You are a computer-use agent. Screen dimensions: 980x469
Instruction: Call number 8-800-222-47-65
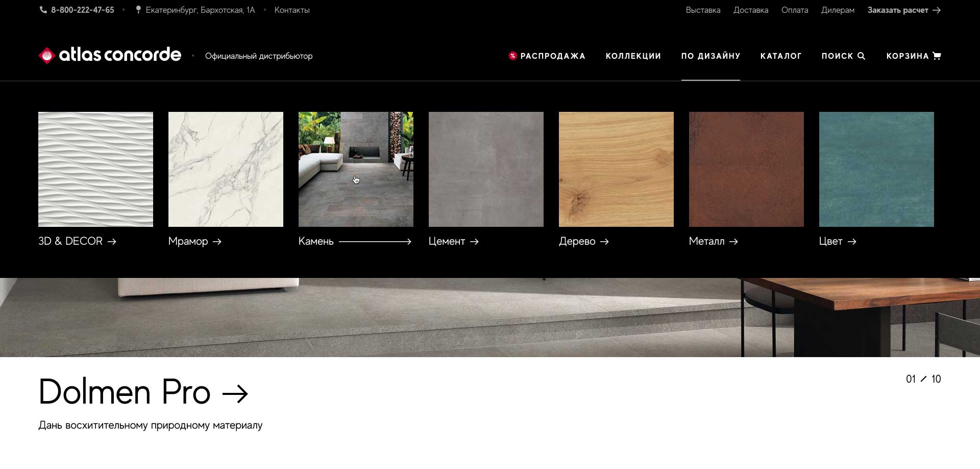click(83, 10)
